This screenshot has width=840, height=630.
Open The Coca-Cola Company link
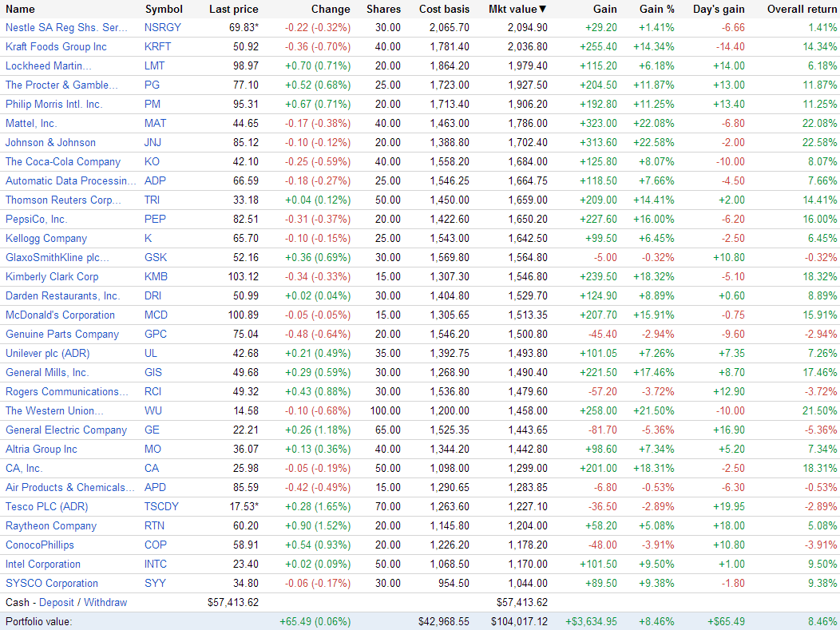click(62, 162)
